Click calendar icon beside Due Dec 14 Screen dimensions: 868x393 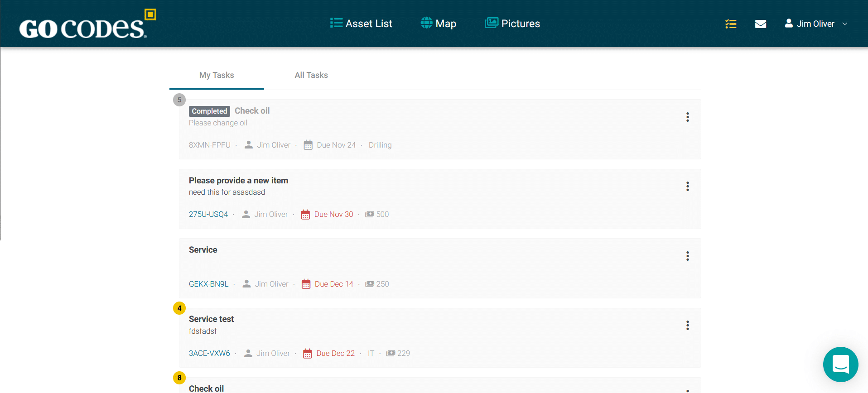306,284
